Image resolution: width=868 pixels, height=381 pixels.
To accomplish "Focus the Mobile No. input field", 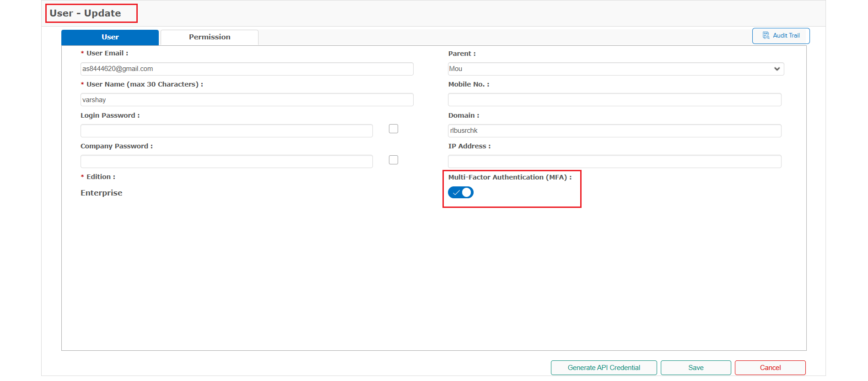I will [615, 100].
